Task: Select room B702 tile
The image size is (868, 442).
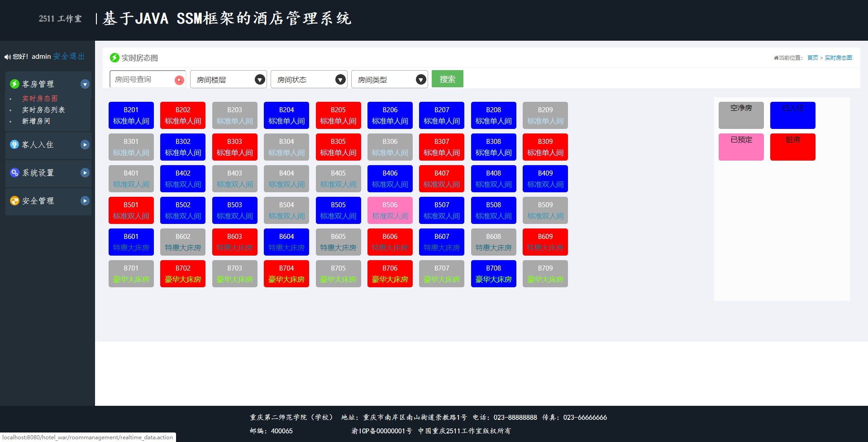Action: coord(183,274)
